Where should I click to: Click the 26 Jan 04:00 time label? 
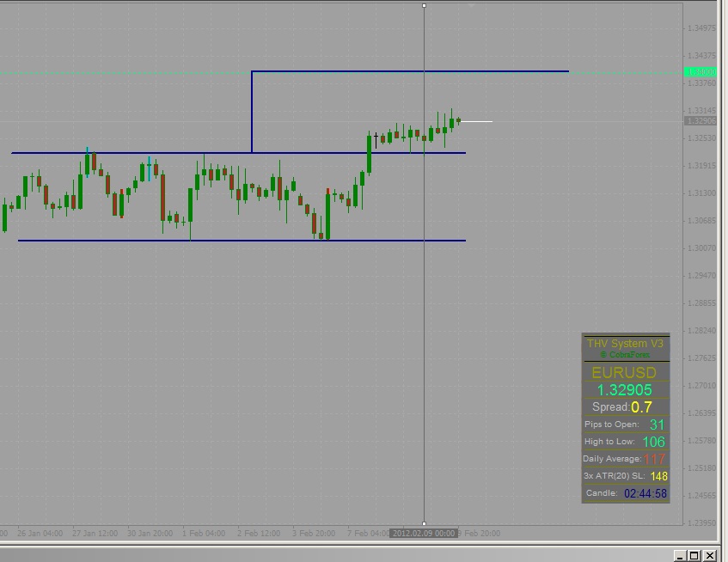click(x=40, y=534)
